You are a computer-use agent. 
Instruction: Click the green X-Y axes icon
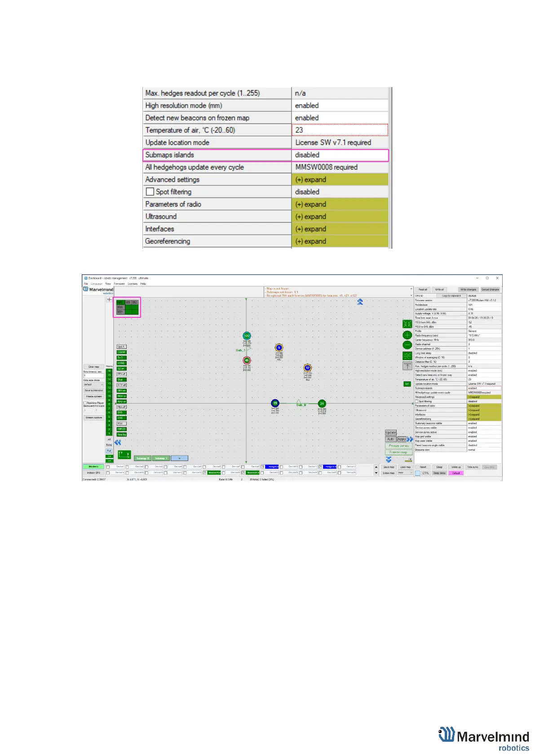click(124, 455)
